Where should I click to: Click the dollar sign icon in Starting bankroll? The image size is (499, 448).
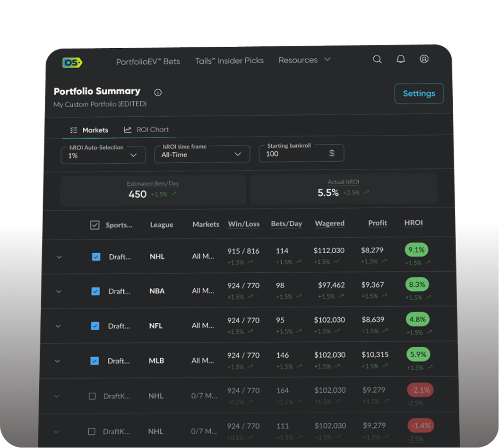pyautogui.click(x=332, y=154)
